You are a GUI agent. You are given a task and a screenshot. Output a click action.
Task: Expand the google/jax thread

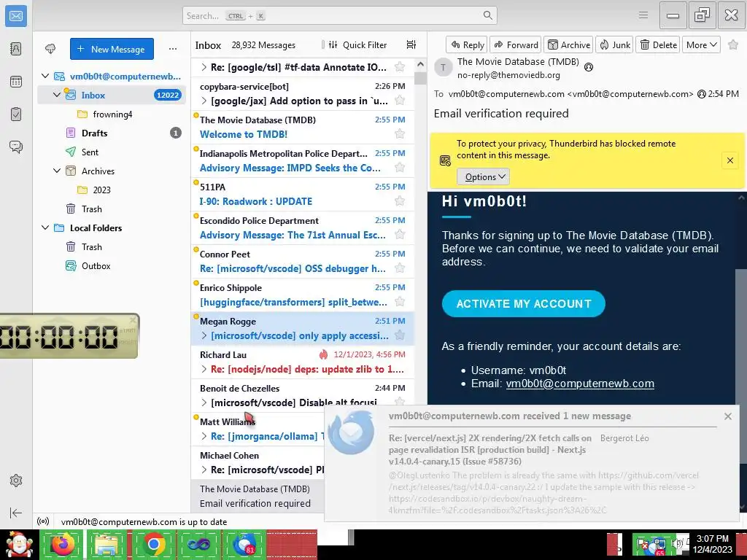[x=204, y=101]
